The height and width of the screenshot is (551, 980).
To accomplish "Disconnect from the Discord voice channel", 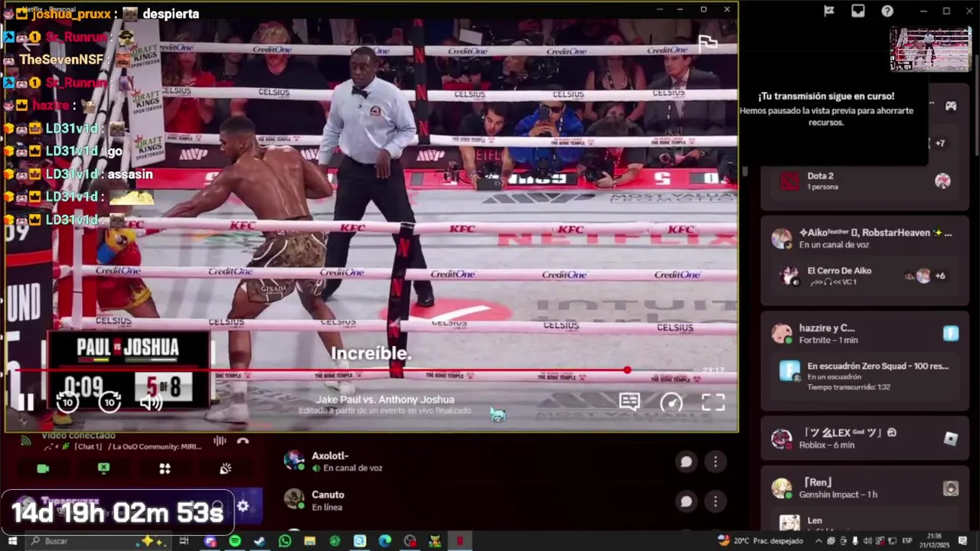I will [243, 441].
